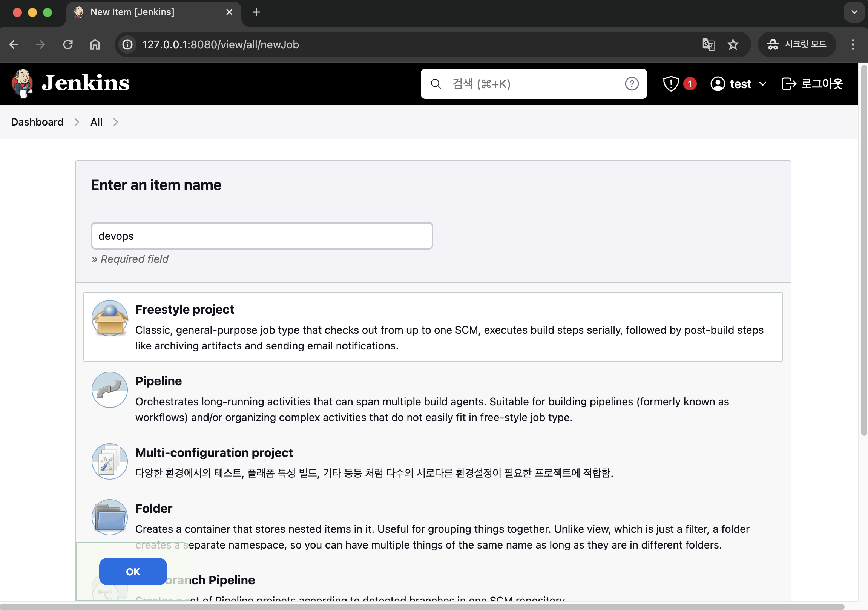The image size is (868, 610).
Task: Select the Pipeline project icon
Action: 109,390
